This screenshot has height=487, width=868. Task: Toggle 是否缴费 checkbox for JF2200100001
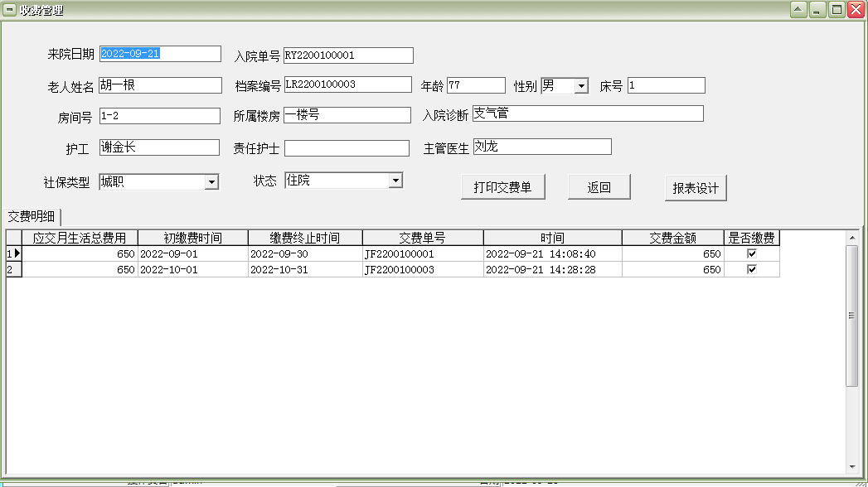click(752, 253)
